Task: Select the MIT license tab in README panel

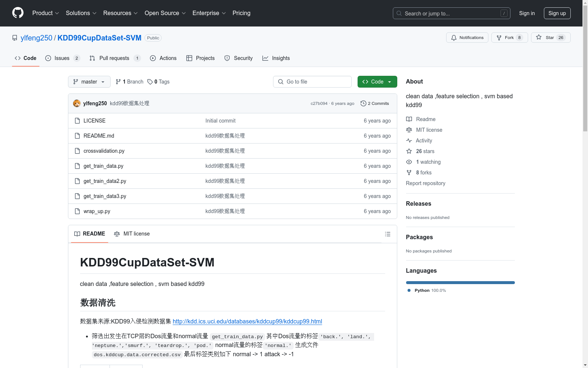Action: coord(132,234)
